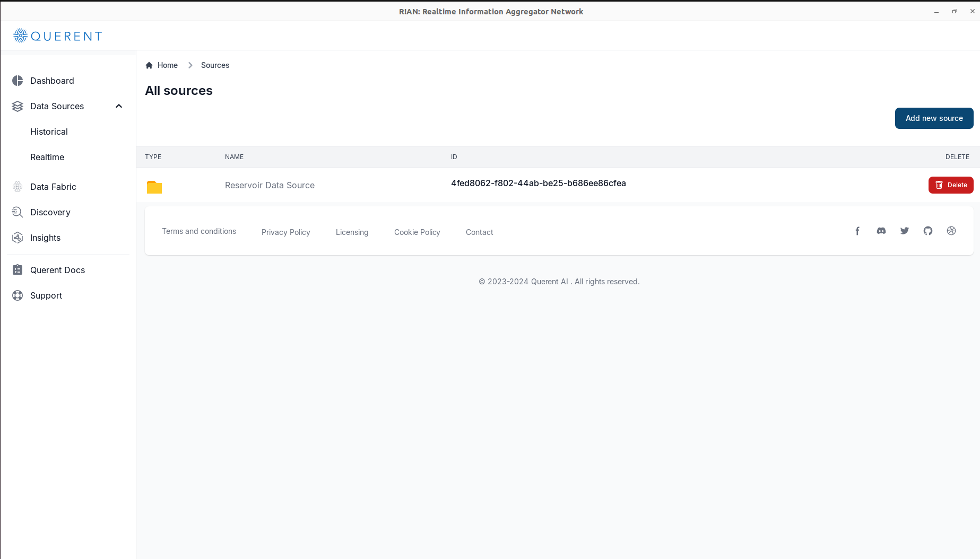Click the TYPE column header

pos(153,157)
